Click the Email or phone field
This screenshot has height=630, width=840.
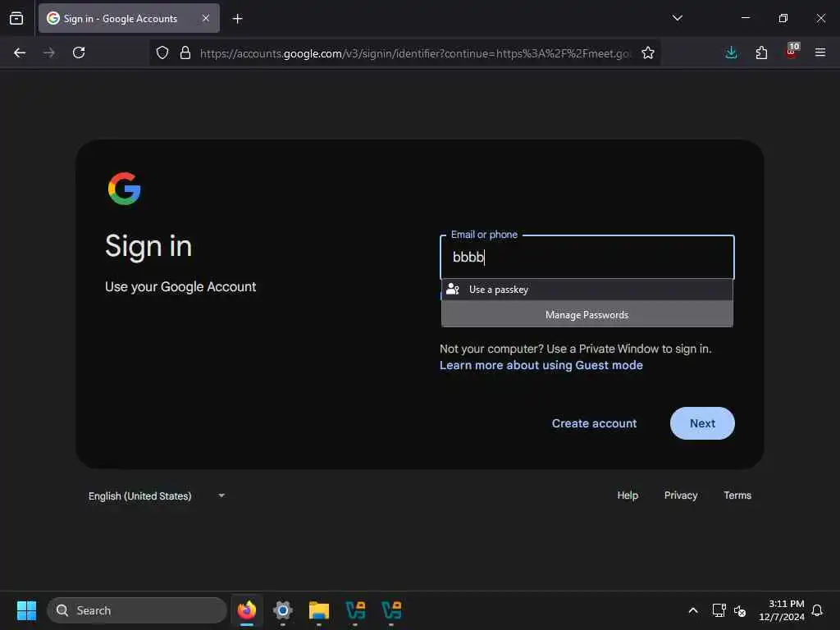587,257
